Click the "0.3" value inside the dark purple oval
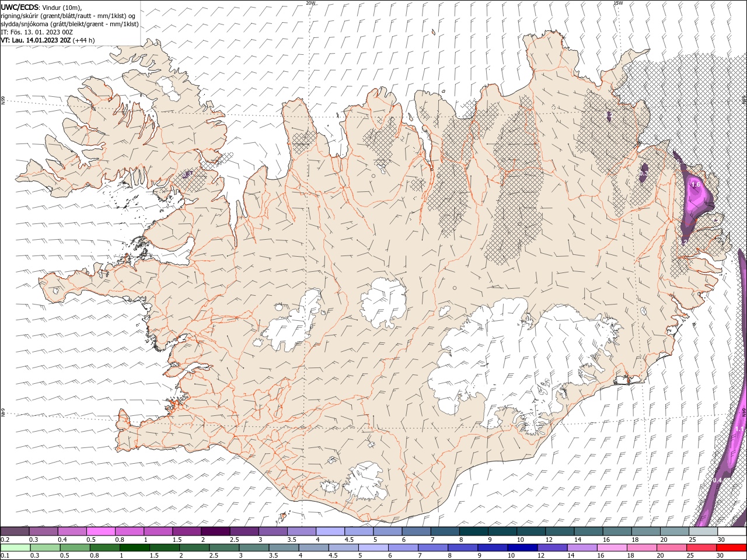 pyautogui.click(x=643, y=173)
